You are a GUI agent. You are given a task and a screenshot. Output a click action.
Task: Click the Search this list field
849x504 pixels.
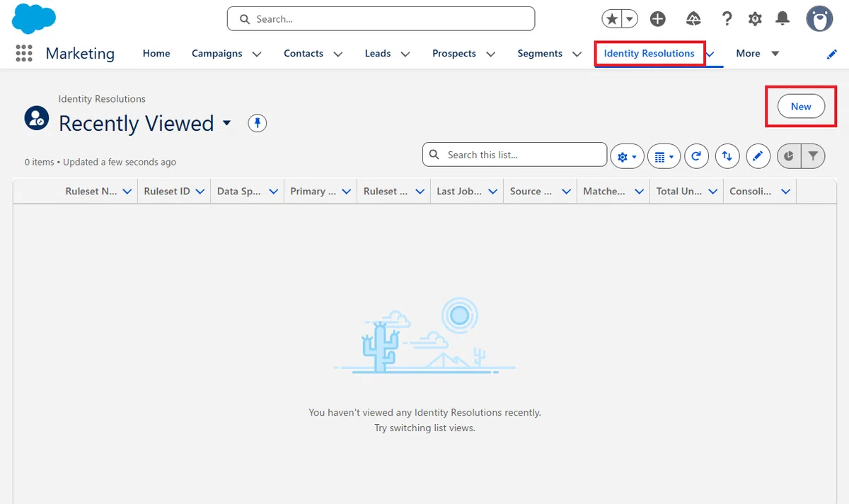[515, 155]
